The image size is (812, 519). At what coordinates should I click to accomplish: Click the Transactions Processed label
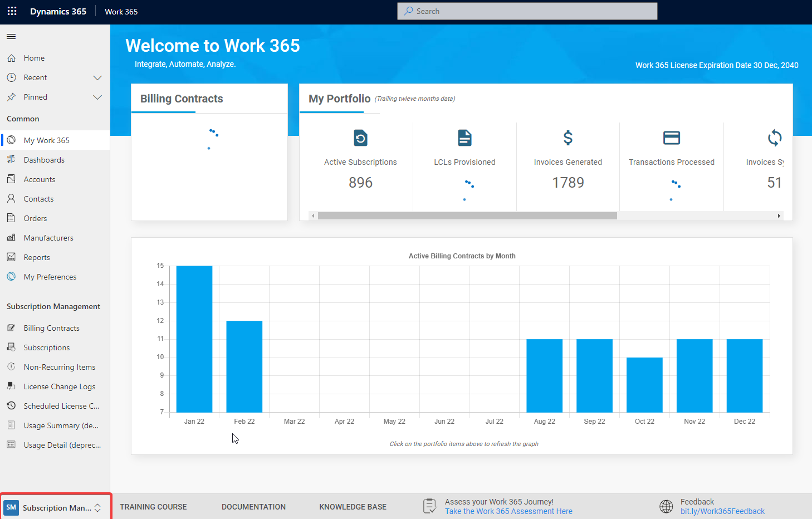(x=672, y=162)
